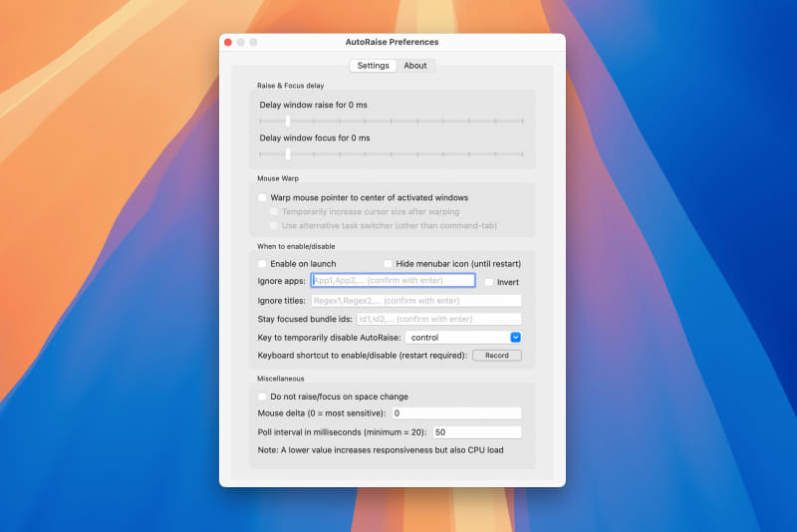Click the Mouse delta value field
797x532 pixels.
(456, 413)
